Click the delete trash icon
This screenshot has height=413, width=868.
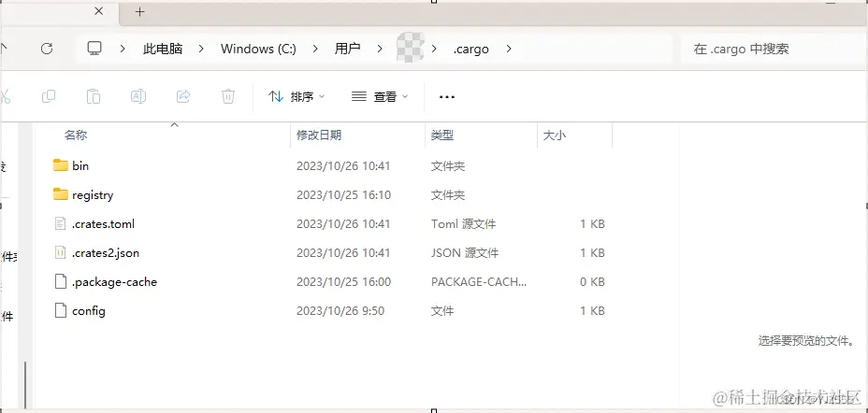(x=228, y=97)
